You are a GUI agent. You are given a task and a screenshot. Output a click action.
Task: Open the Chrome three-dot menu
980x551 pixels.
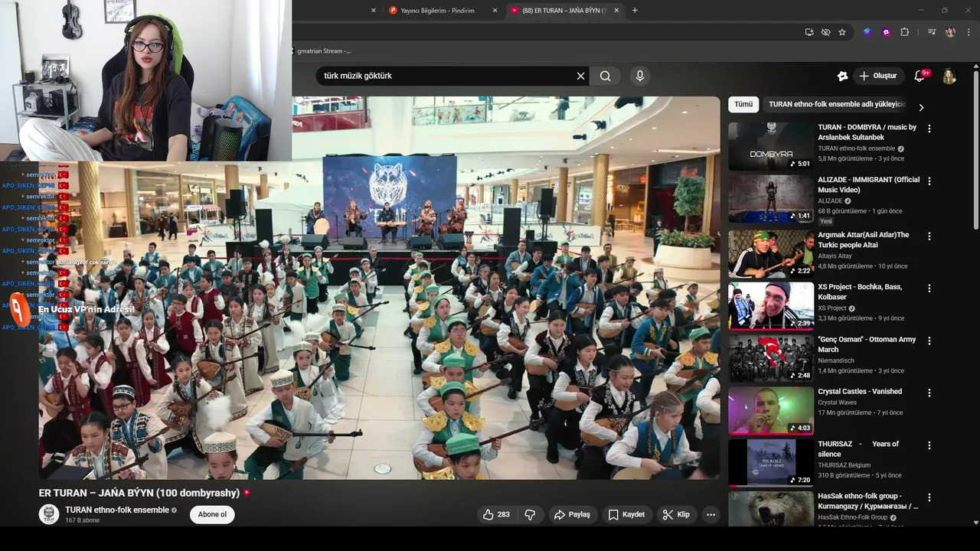[969, 32]
